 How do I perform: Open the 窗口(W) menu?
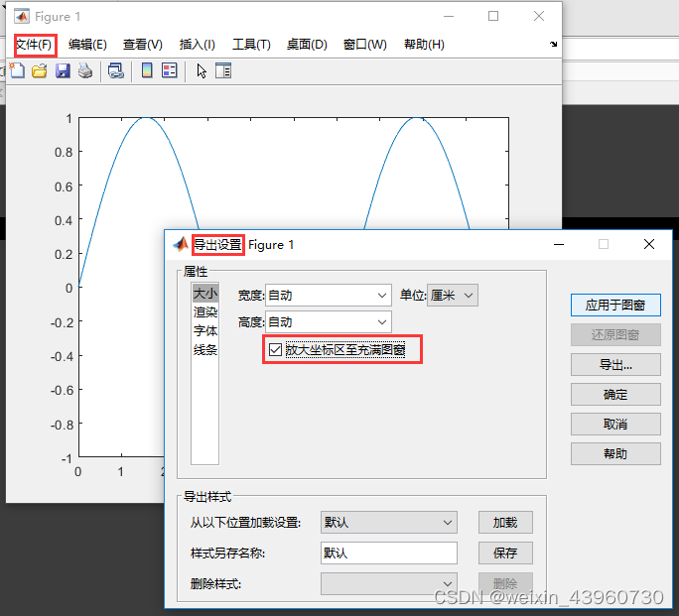(x=364, y=45)
